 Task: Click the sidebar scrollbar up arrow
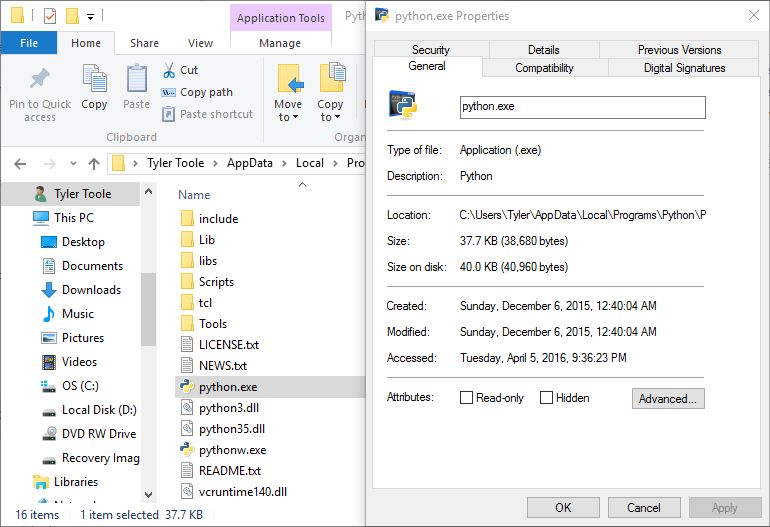pos(148,192)
